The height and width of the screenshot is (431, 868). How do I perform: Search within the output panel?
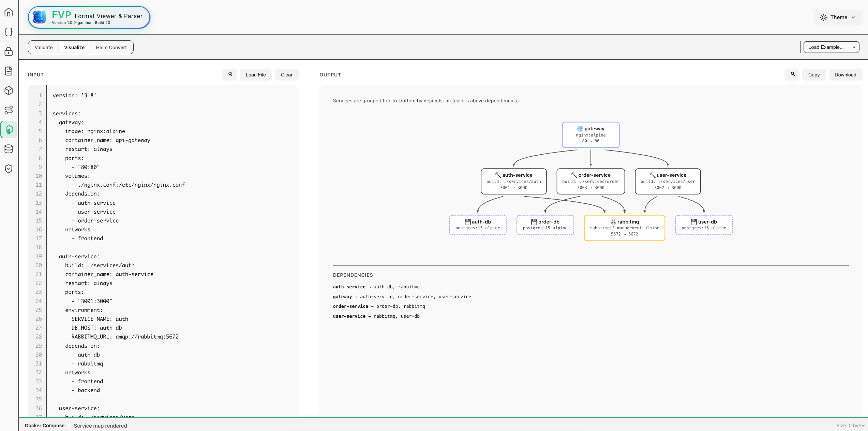(793, 74)
